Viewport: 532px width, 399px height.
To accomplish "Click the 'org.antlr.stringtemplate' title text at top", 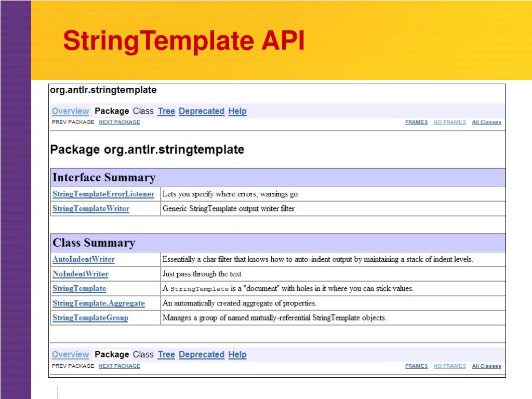I will 103,90.
